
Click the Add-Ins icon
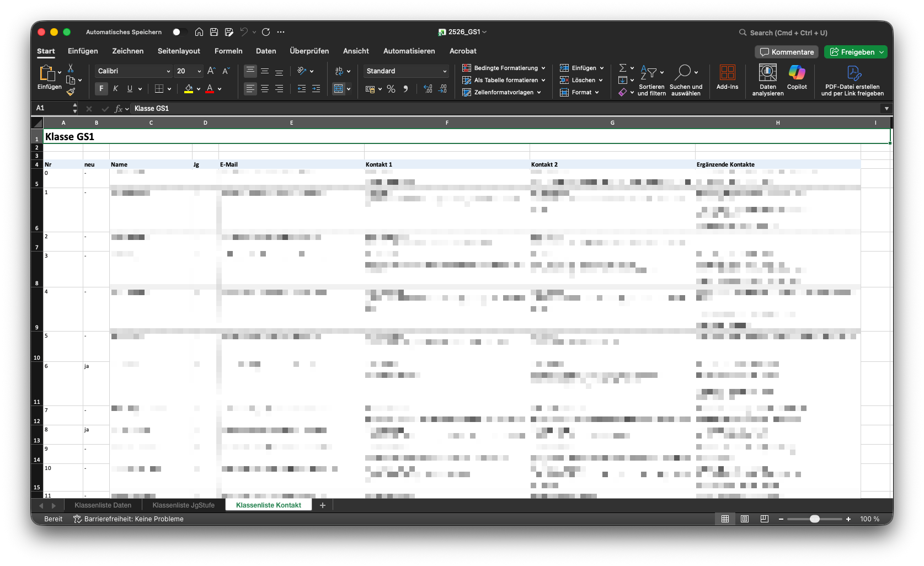[727, 73]
